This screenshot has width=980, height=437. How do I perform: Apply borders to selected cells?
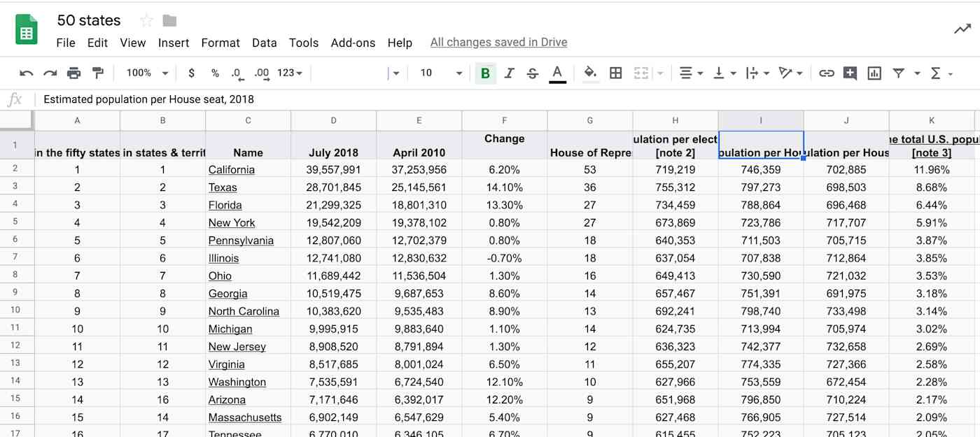click(615, 73)
